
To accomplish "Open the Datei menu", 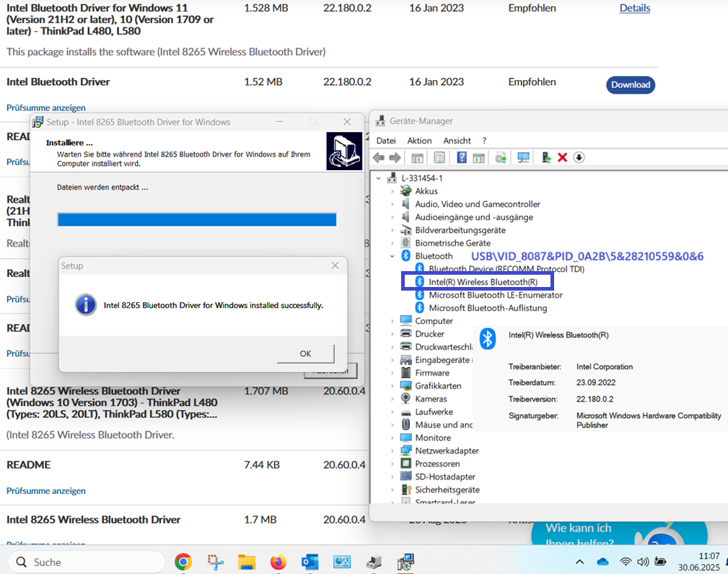I will (x=386, y=141).
